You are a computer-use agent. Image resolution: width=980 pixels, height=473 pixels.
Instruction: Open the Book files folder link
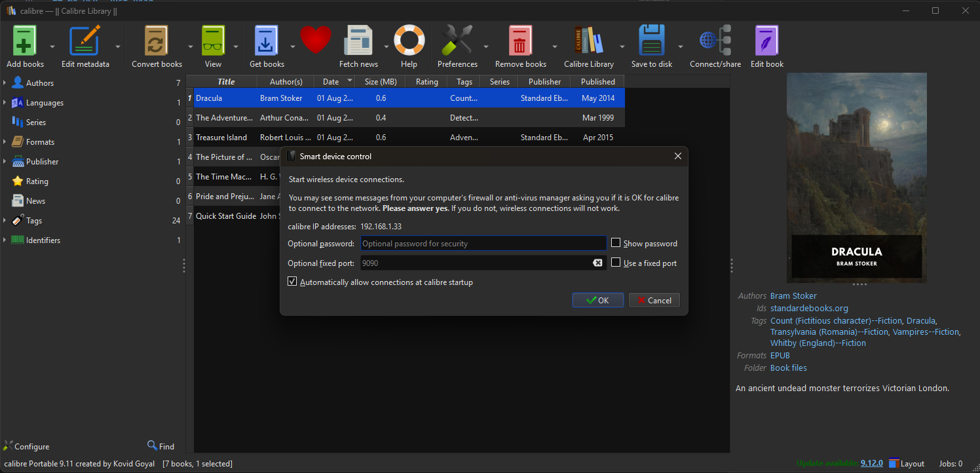pyautogui.click(x=789, y=368)
